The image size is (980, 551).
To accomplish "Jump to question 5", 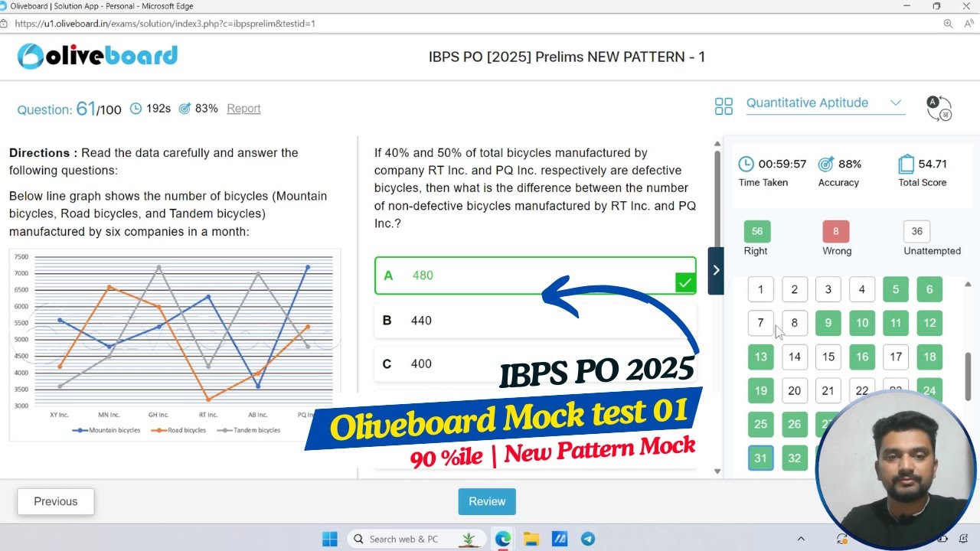I will coord(896,289).
